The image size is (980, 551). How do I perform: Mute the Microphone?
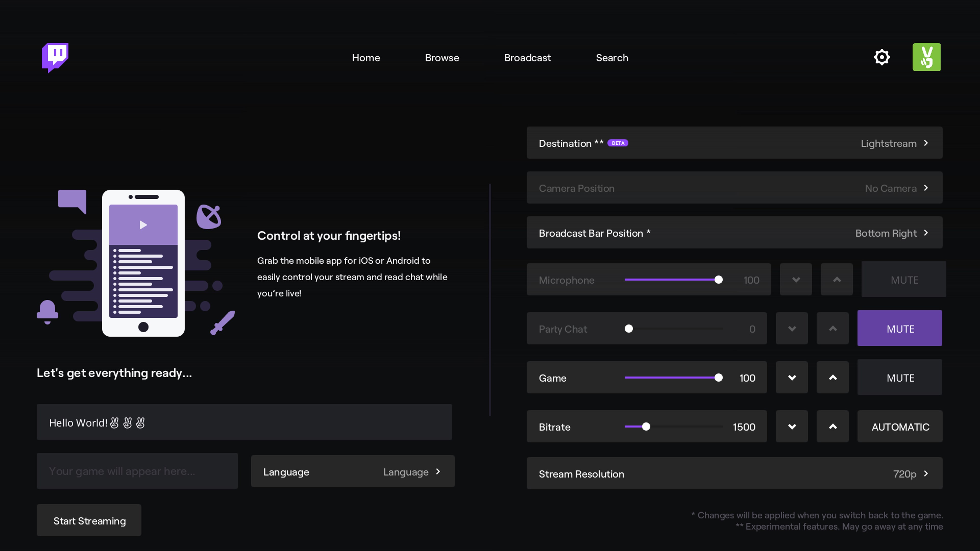[x=904, y=280]
